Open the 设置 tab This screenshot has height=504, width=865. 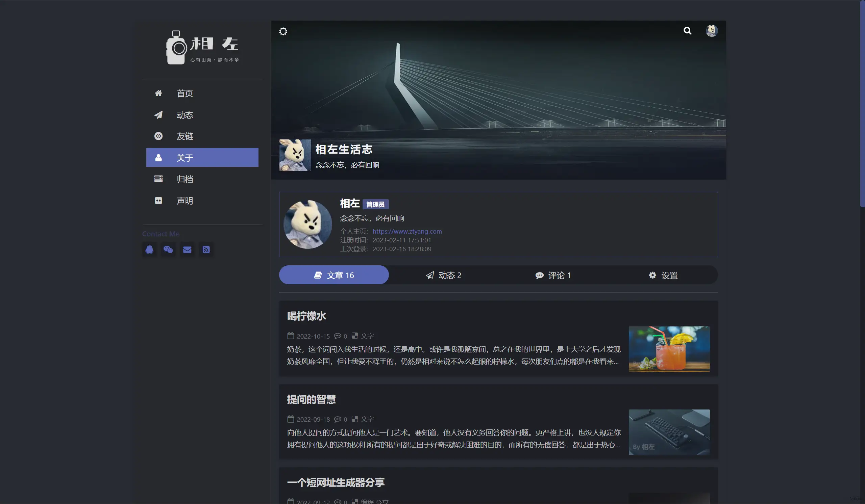click(x=663, y=275)
